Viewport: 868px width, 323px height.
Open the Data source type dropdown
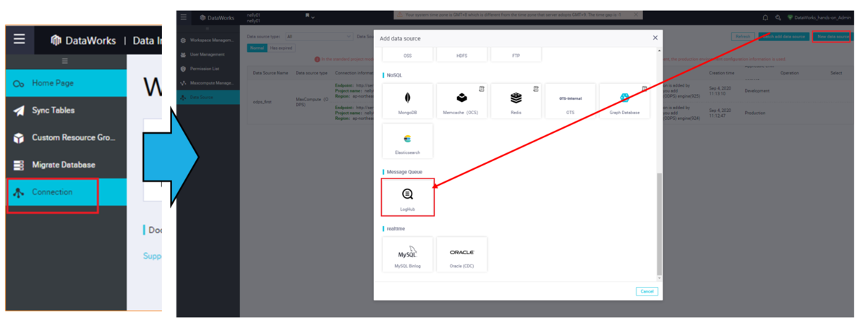point(318,36)
